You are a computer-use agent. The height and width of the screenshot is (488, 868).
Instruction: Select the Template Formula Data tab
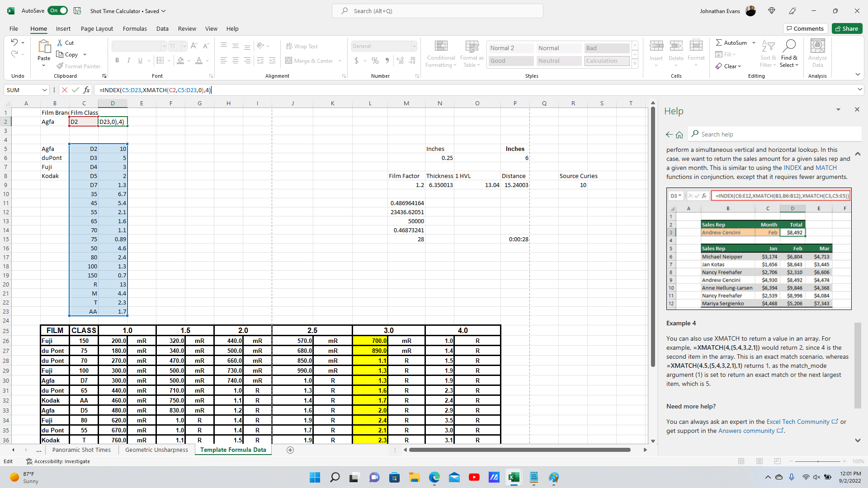click(233, 450)
